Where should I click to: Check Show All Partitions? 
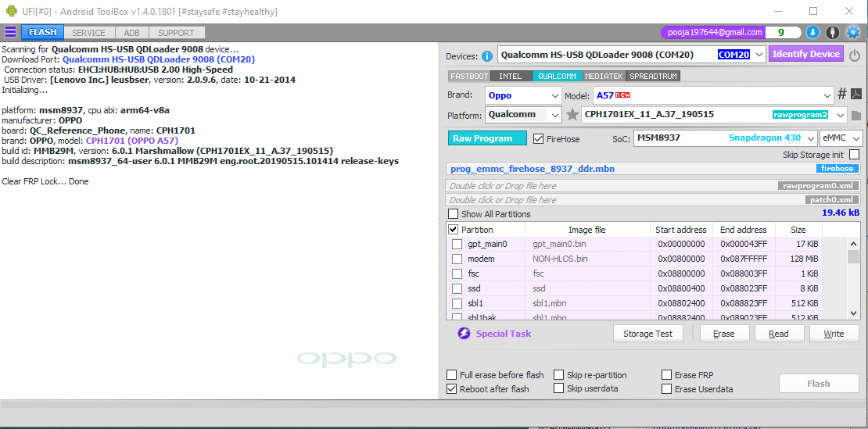coord(453,214)
